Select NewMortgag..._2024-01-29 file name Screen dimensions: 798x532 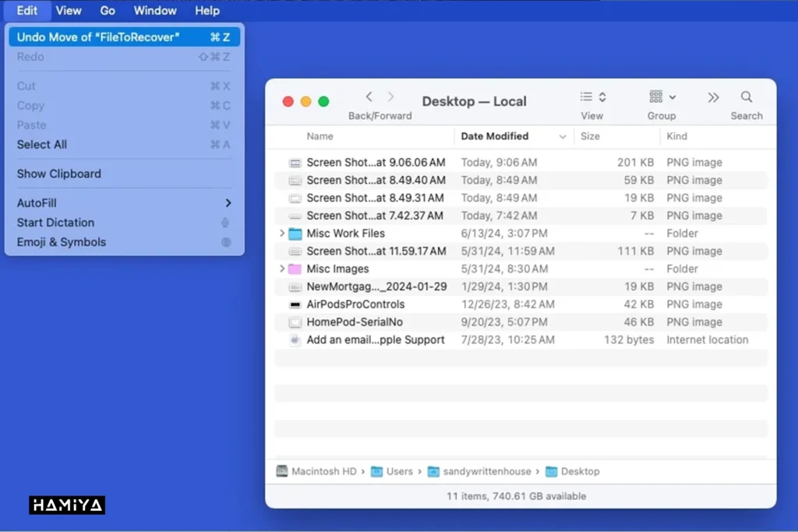click(376, 287)
